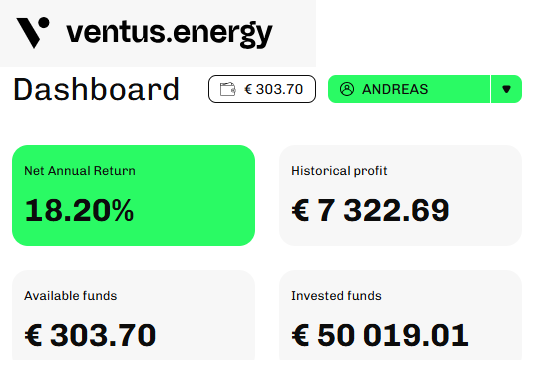Select the Net Annual Return card
The width and height of the screenshot is (535, 366).
click(133, 195)
